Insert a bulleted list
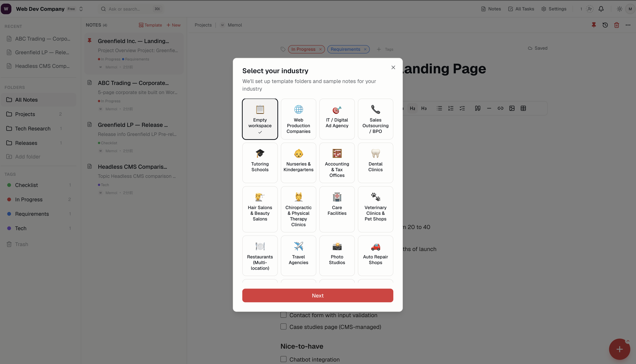This screenshot has height=364, width=636. [439, 108]
